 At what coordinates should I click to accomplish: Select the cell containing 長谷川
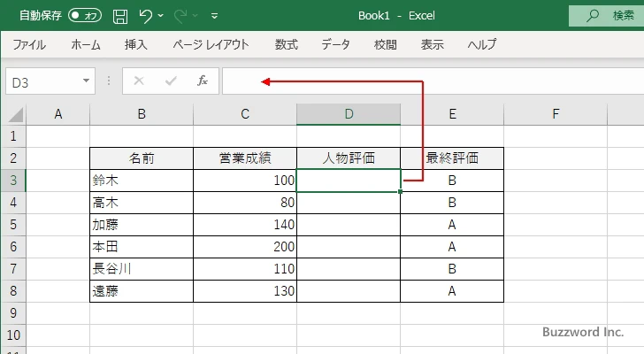tap(142, 269)
